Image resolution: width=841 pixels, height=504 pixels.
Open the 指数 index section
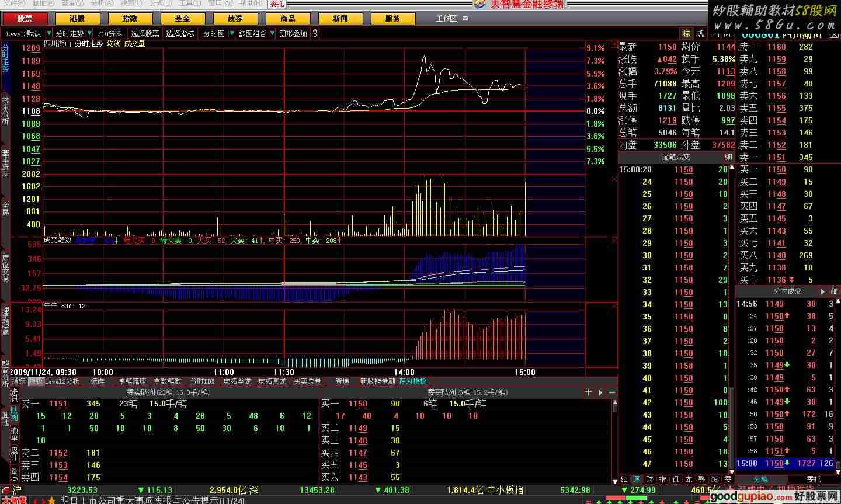point(130,19)
